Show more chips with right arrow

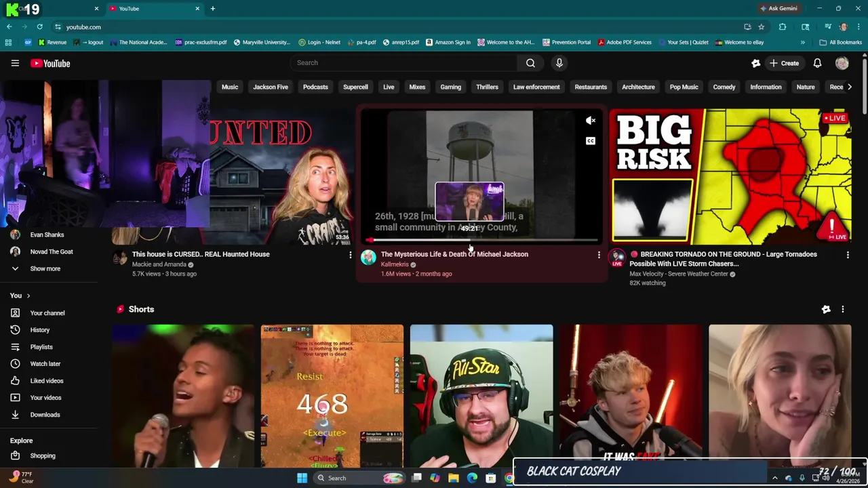[850, 87]
